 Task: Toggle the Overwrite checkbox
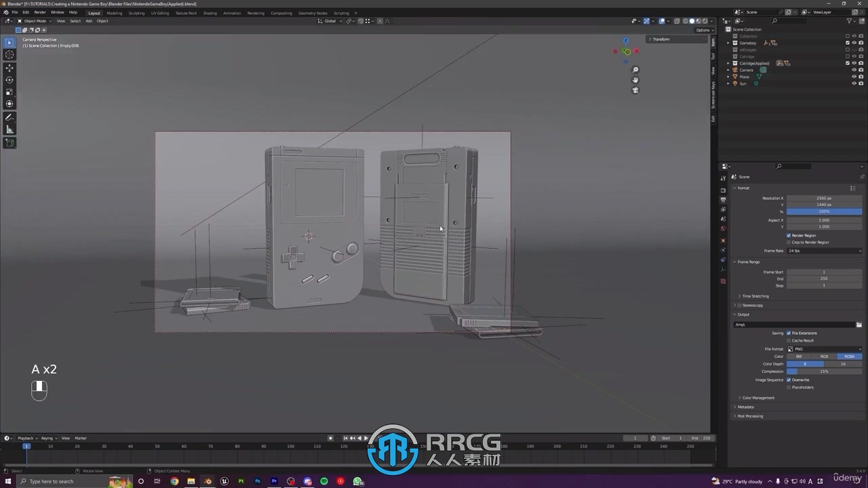pyautogui.click(x=789, y=380)
